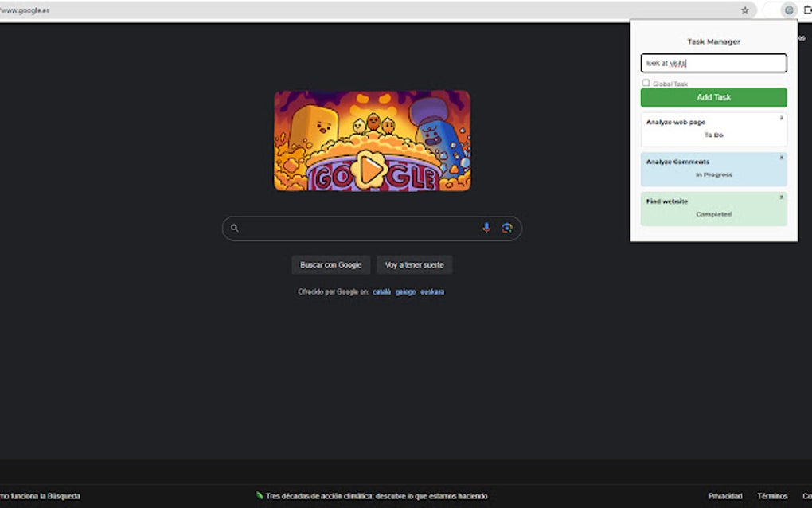This screenshot has width=812, height=508.
Task: Click the voice search microphone icon
Action: pos(486,228)
